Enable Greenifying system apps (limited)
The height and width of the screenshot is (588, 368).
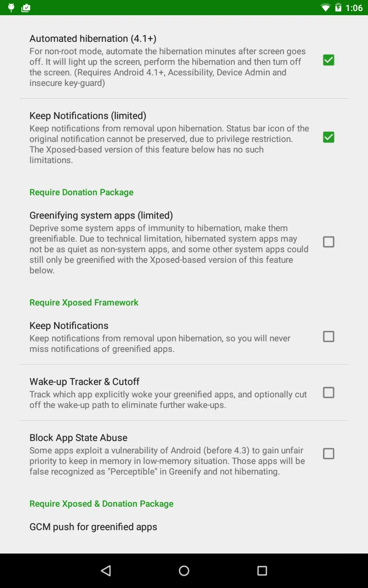coord(328,242)
